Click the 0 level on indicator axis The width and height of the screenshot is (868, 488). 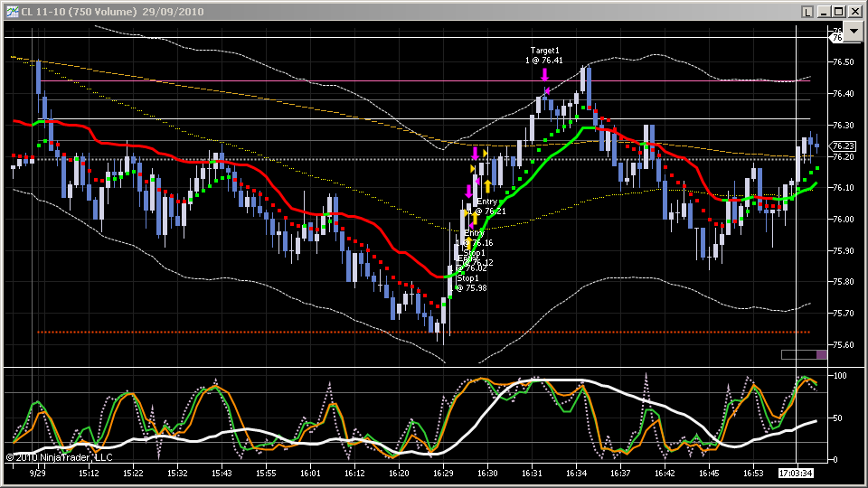tap(835, 459)
